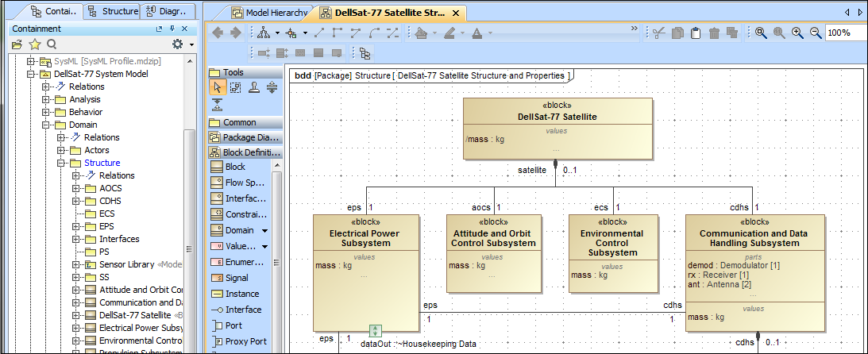
Task: Pick the Interface Block palette element
Action: coord(240,198)
